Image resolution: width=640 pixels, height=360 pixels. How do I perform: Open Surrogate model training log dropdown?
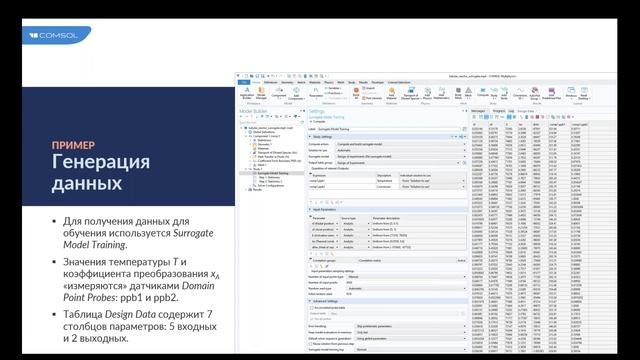point(410,349)
